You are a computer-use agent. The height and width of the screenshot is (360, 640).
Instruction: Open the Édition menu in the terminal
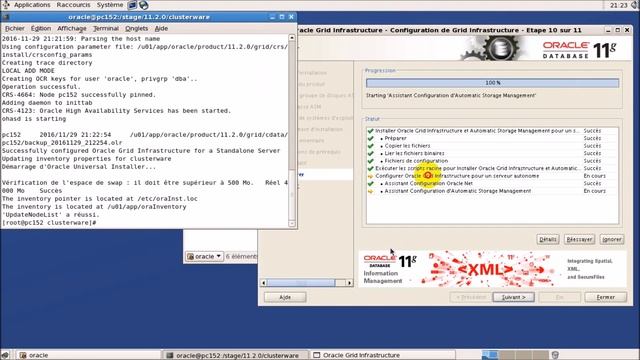pos(41,29)
